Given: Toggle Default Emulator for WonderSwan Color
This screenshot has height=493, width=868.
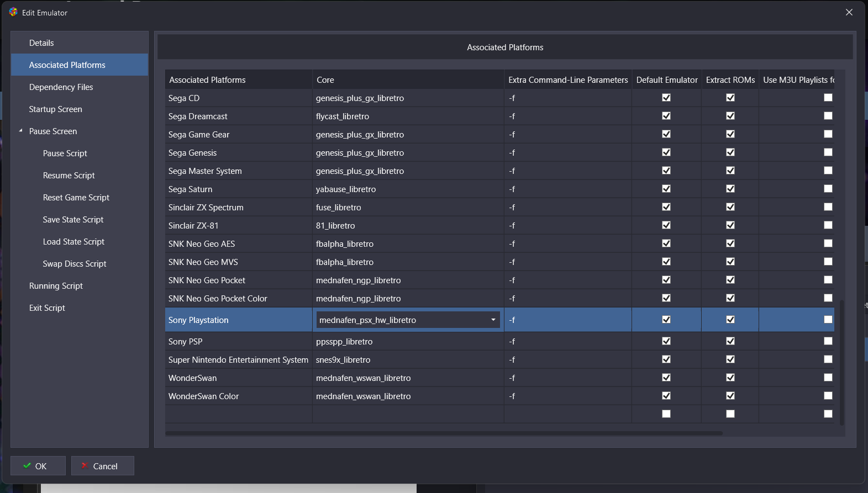Looking at the screenshot, I should pyautogui.click(x=666, y=396).
